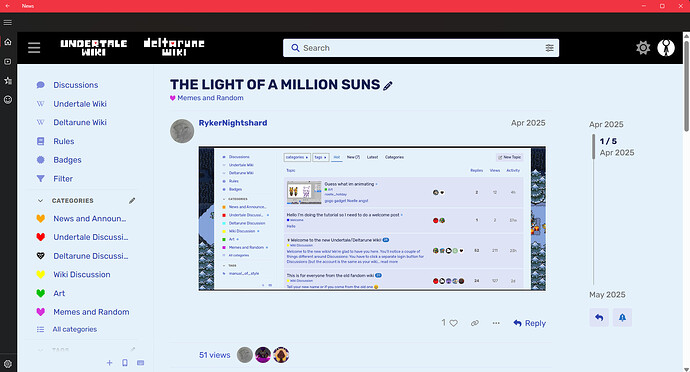Open the embedded forum screenshot image
690x372 pixels.
point(372,218)
